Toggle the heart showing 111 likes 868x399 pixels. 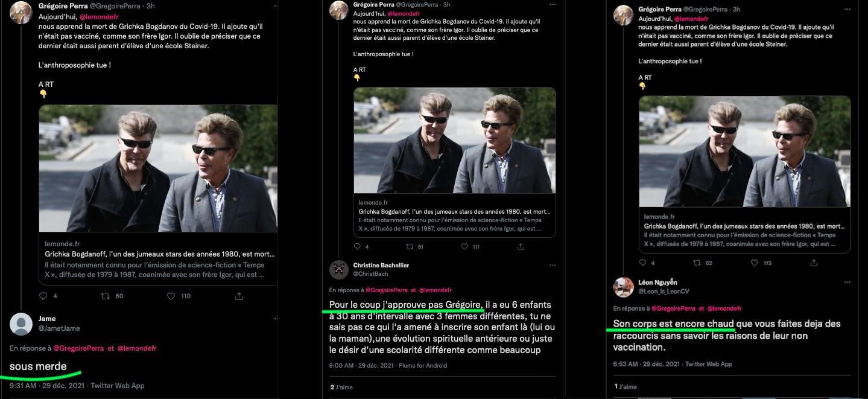tap(464, 246)
